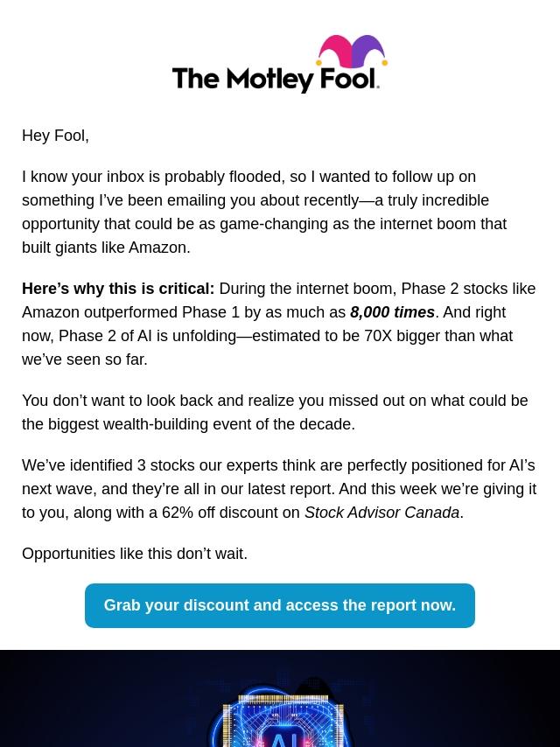The height and width of the screenshot is (747, 560).
Task: Select the bold italic '8,000 times' text
Action: [x=392, y=312]
